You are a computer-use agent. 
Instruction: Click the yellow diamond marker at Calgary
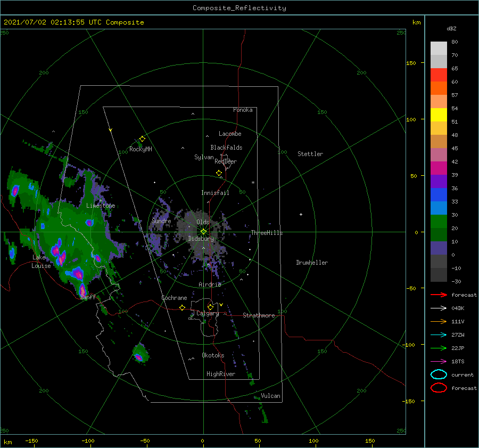[x=210, y=307]
